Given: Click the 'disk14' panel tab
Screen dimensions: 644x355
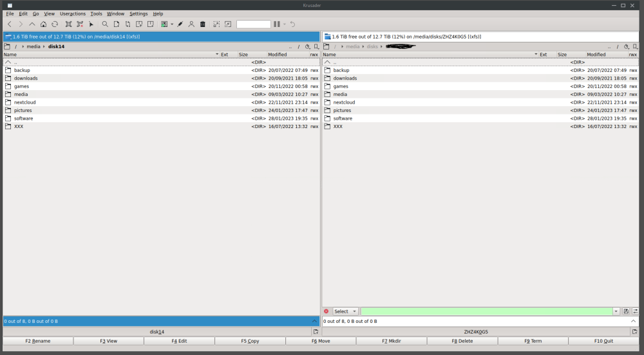Looking at the screenshot, I should [157, 332].
